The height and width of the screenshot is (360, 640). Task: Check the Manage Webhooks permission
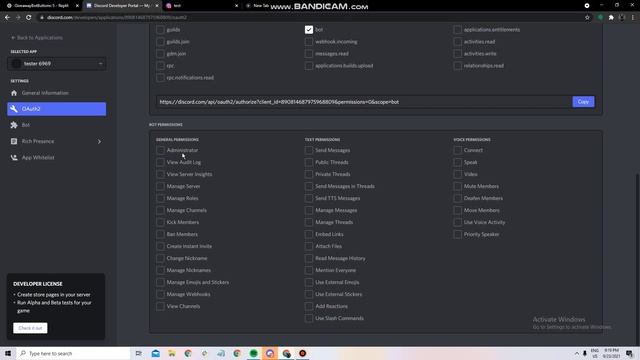pos(160,294)
